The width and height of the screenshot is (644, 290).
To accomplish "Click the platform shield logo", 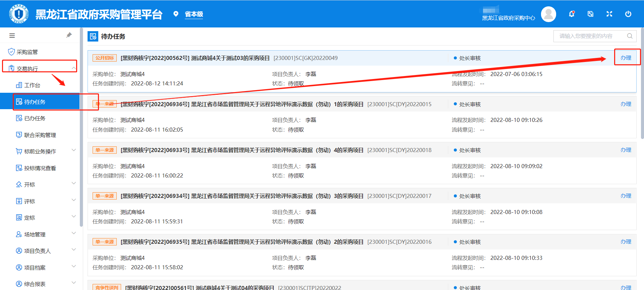I will (x=19, y=14).
